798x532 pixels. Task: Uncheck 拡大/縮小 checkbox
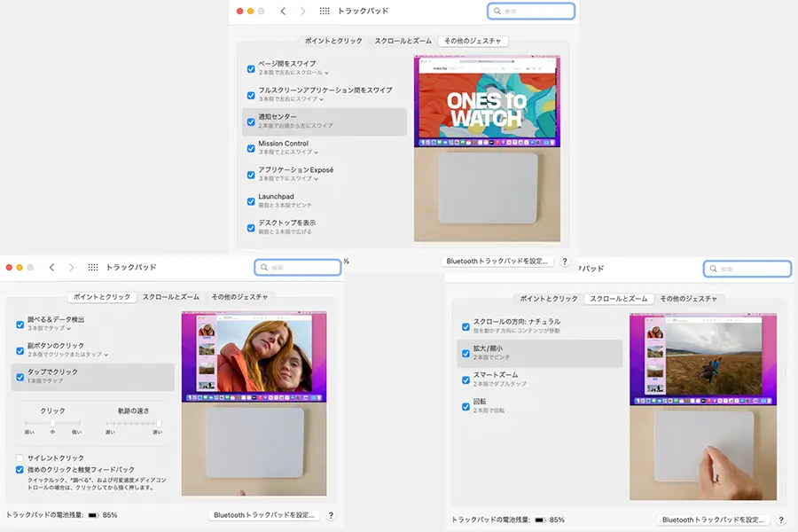point(465,353)
